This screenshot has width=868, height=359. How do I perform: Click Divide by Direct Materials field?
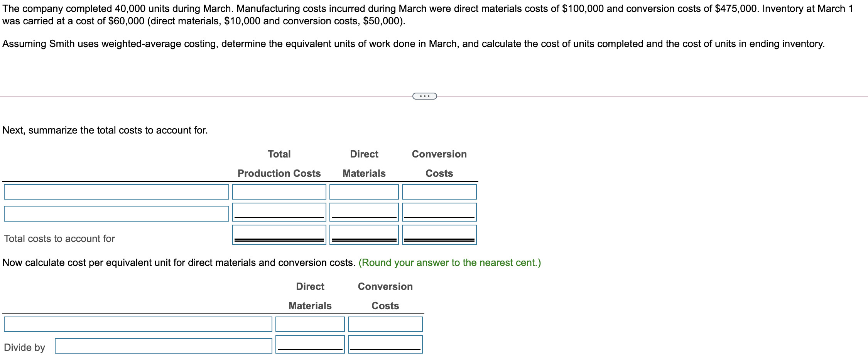tap(310, 344)
